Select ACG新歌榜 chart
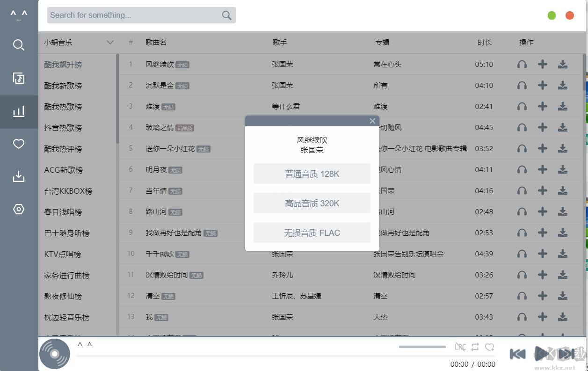588x371 pixels. 64,170
